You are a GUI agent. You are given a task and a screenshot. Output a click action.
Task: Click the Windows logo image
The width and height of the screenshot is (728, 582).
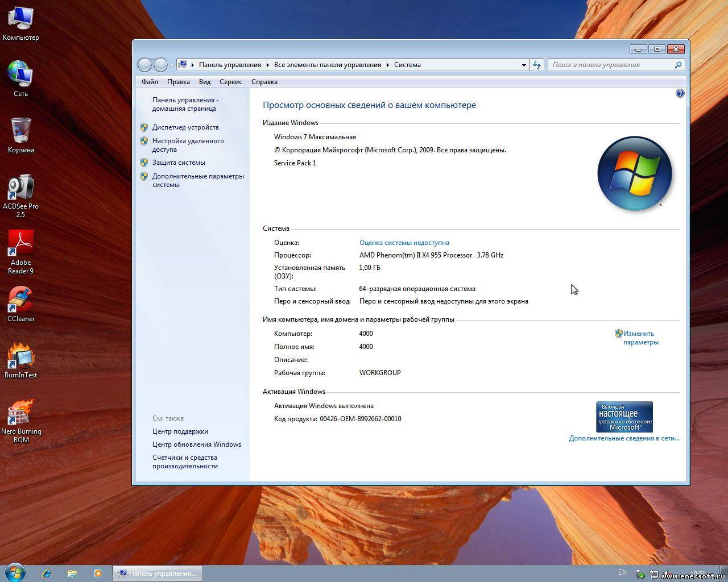634,173
